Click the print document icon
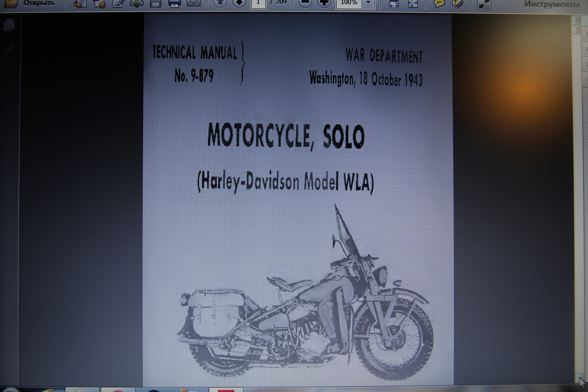The height and width of the screenshot is (392, 588). coord(175,4)
